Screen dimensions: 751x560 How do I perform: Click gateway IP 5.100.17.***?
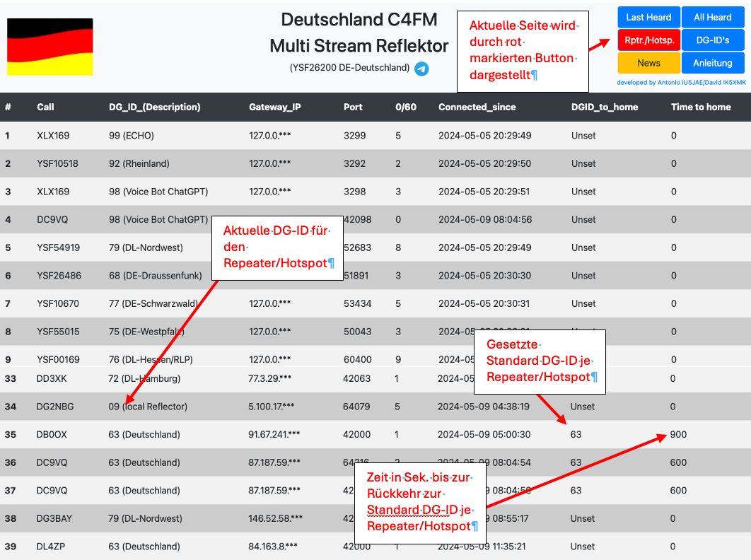click(x=271, y=407)
